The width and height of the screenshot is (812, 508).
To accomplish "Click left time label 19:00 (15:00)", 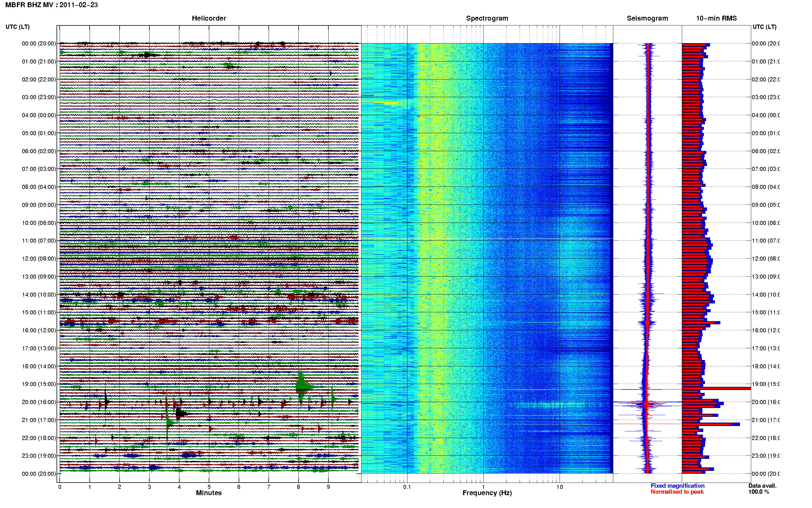I will point(39,384).
